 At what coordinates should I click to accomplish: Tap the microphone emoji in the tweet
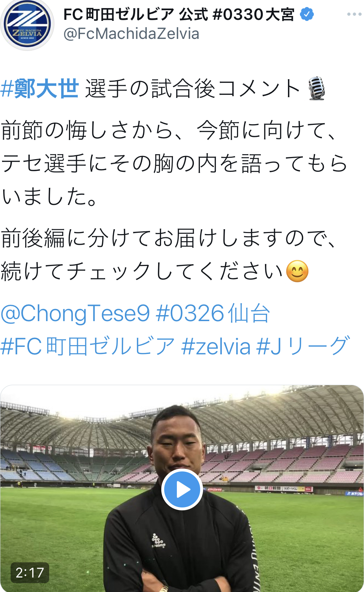317,88
